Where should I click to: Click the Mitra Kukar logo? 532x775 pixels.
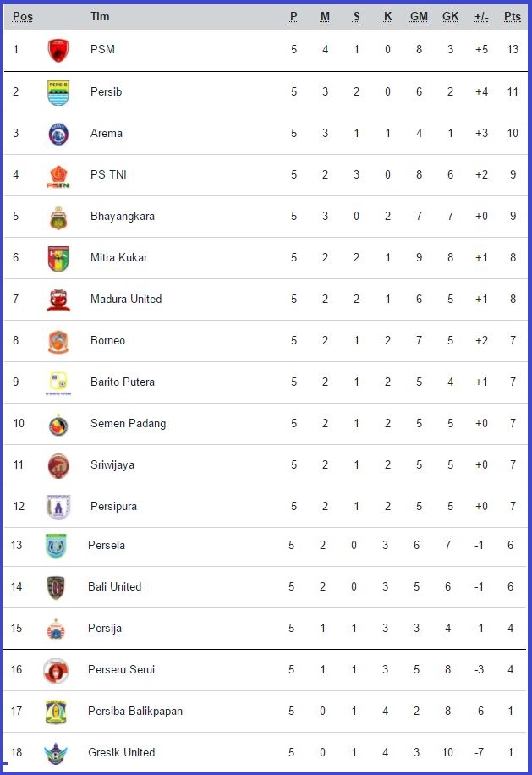coord(58,259)
